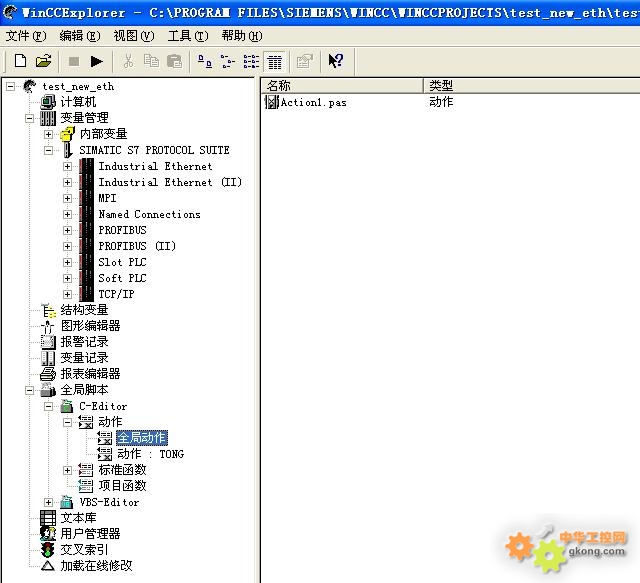
Task: Click the context Help arrow icon
Action: click(x=336, y=61)
